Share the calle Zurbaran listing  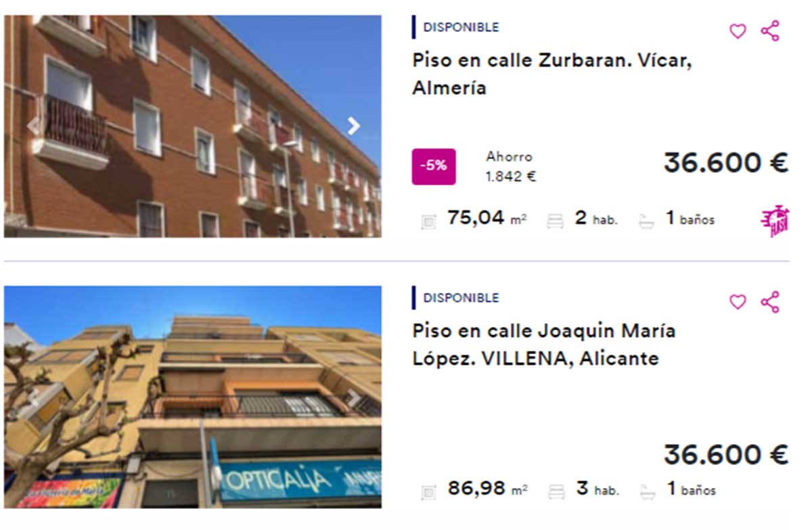[x=770, y=31]
